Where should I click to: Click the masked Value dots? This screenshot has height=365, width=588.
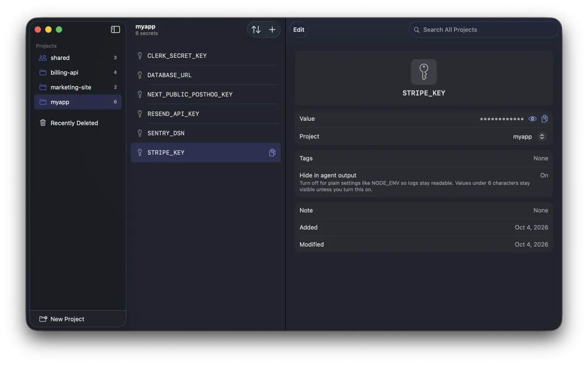502,119
